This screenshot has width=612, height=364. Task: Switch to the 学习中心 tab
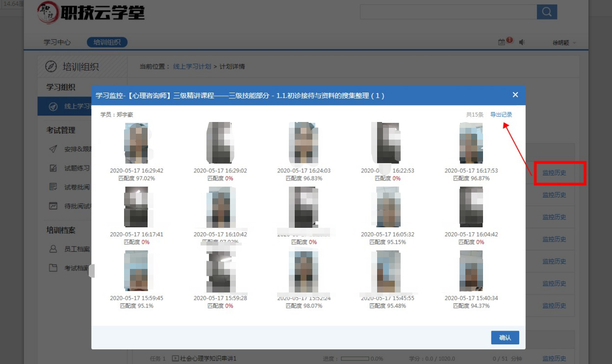tap(57, 42)
